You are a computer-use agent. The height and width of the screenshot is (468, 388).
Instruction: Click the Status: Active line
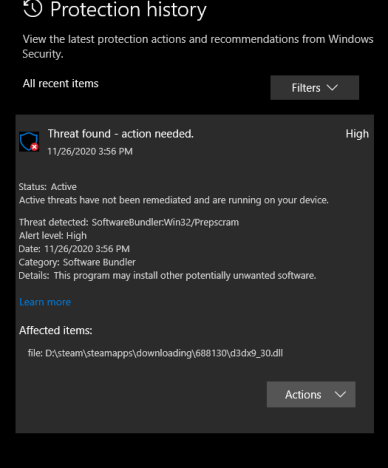coord(48,187)
